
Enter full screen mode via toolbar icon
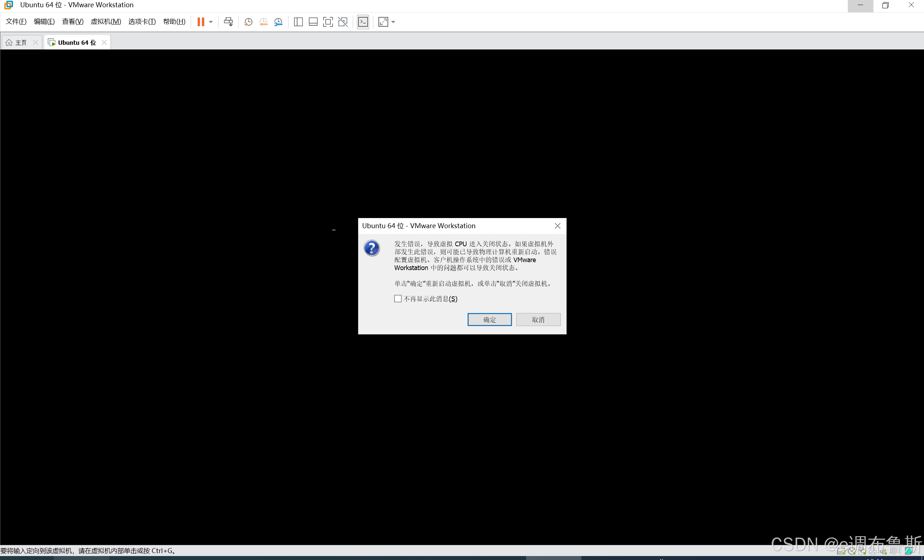[328, 22]
